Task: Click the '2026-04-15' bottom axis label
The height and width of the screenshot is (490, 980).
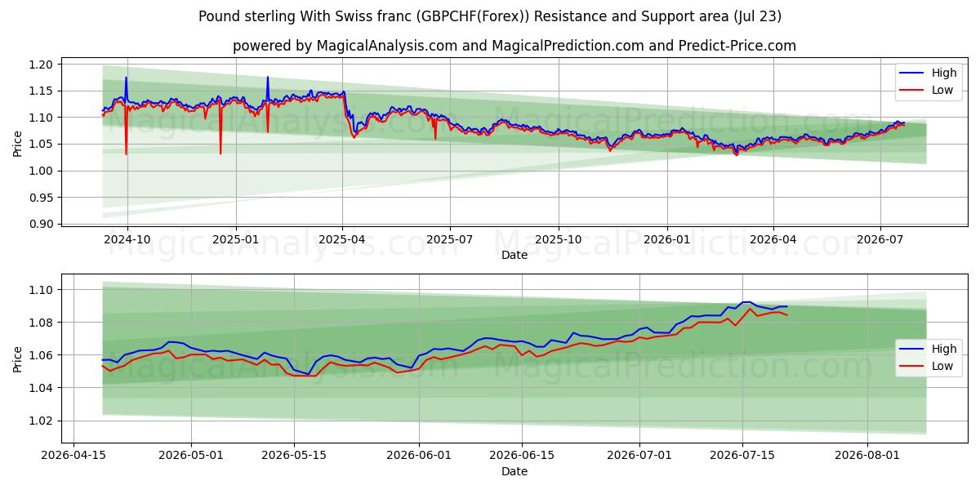Action: (x=74, y=457)
